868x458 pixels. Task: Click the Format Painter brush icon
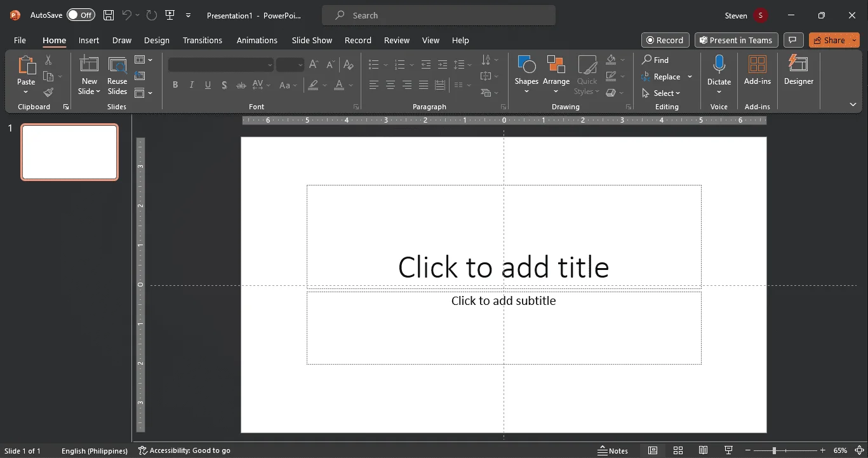pyautogui.click(x=48, y=93)
